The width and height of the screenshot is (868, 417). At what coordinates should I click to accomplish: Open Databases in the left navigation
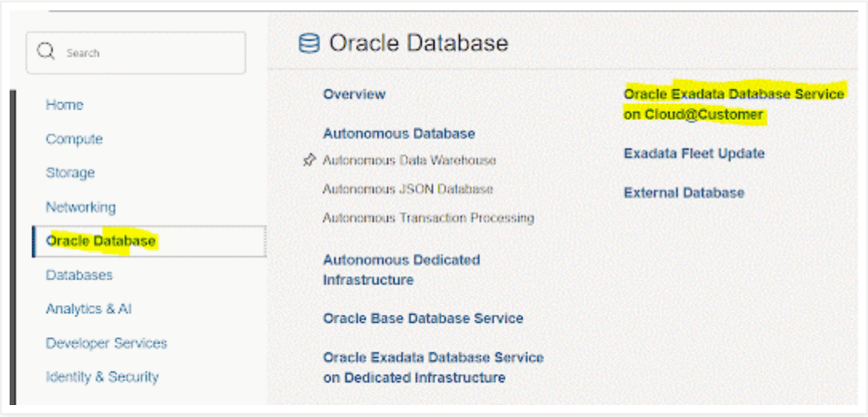(78, 275)
